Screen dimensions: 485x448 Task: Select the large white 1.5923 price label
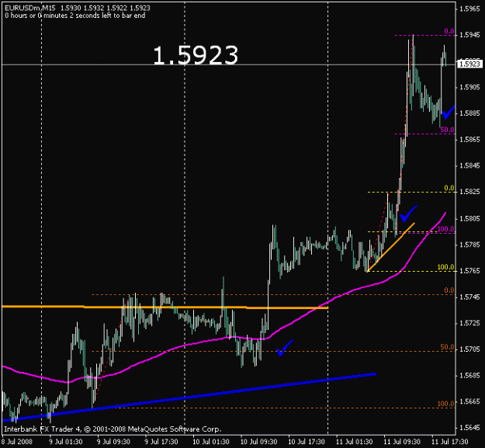pyautogui.click(x=196, y=55)
